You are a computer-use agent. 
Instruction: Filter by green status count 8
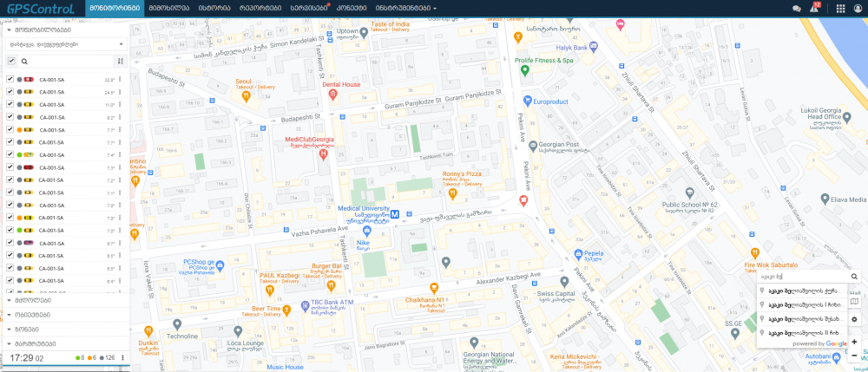pos(81,358)
